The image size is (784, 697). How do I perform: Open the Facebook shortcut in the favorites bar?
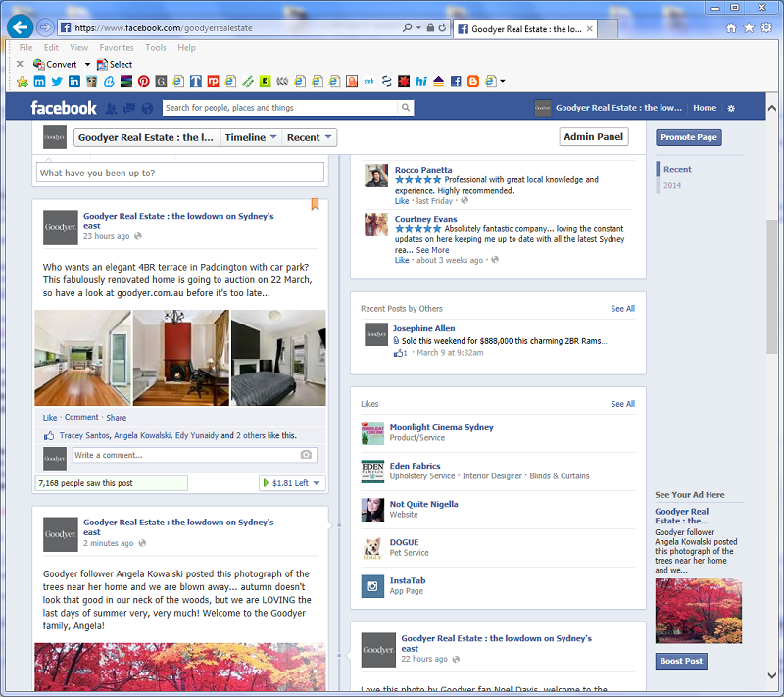pos(456,82)
